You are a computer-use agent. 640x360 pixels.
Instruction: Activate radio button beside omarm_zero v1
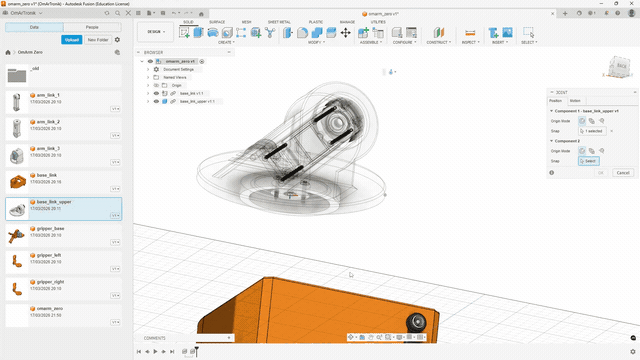click(202, 61)
